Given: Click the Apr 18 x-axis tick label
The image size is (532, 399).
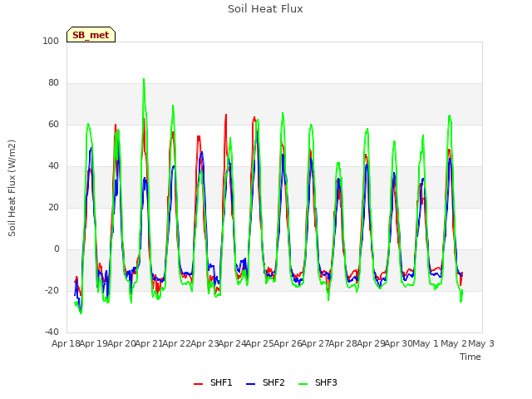Looking at the screenshot, I should pyautogui.click(x=66, y=343).
